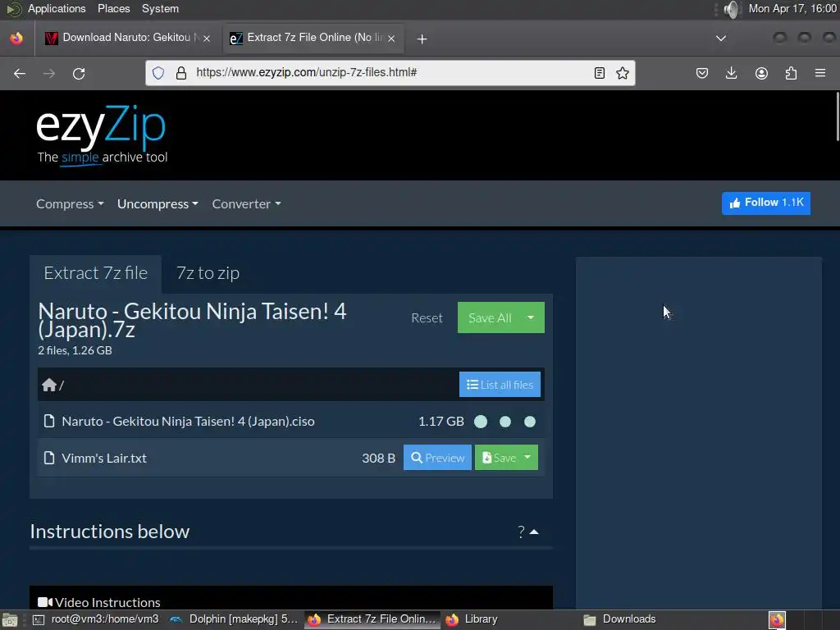Toggle reader view in address bar
The width and height of the screenshot is (840, 630).
coord(600,73)
